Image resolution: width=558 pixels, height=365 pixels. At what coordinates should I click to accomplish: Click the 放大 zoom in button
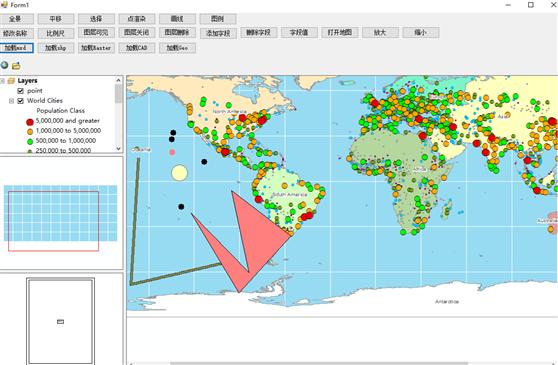point(380,32)
